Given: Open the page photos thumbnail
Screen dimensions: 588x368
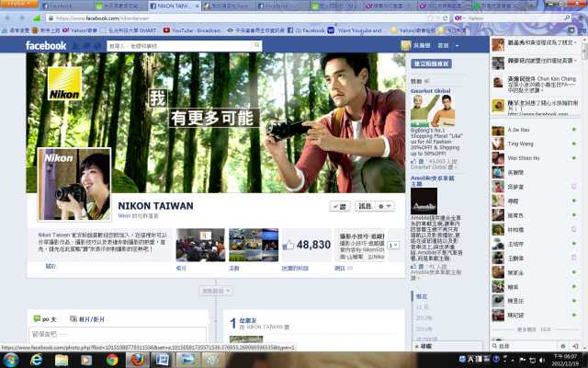Looking at the screenshot, I should tap(200, 245).
